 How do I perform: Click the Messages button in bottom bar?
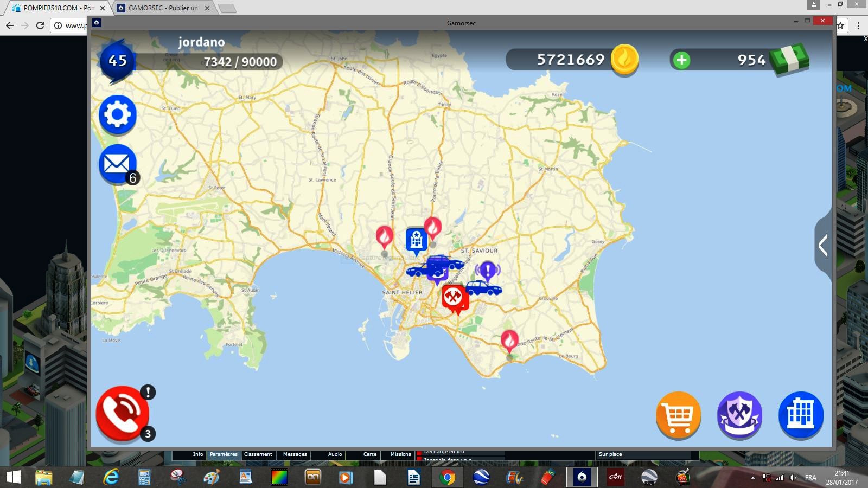(295, 454)
